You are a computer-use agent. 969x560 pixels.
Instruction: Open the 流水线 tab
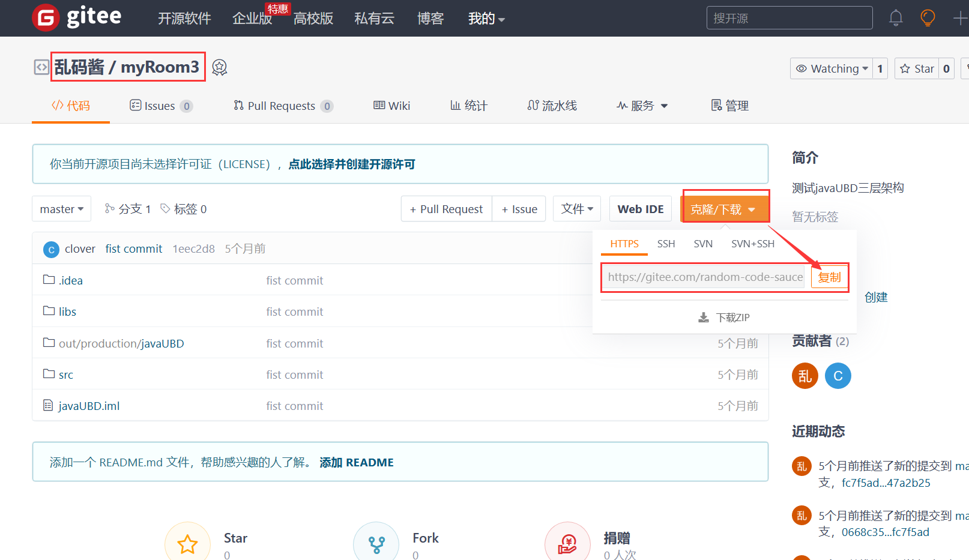point(552,106)
